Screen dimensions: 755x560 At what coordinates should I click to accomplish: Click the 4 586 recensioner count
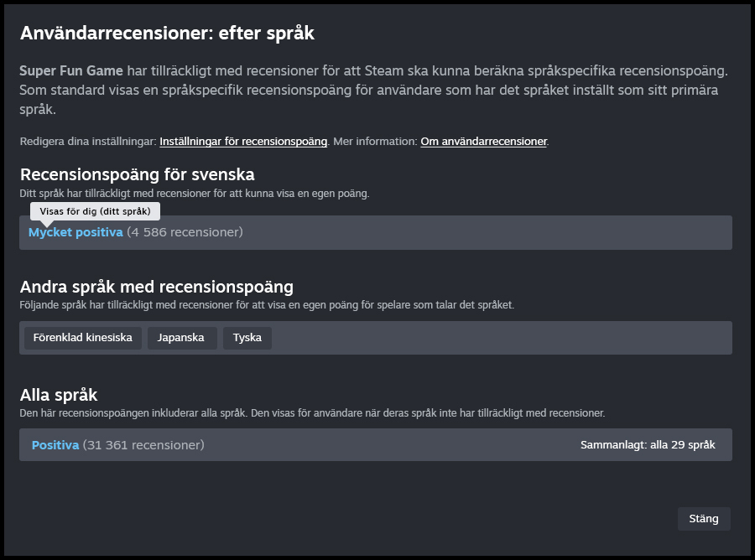(x=185, y=232)
